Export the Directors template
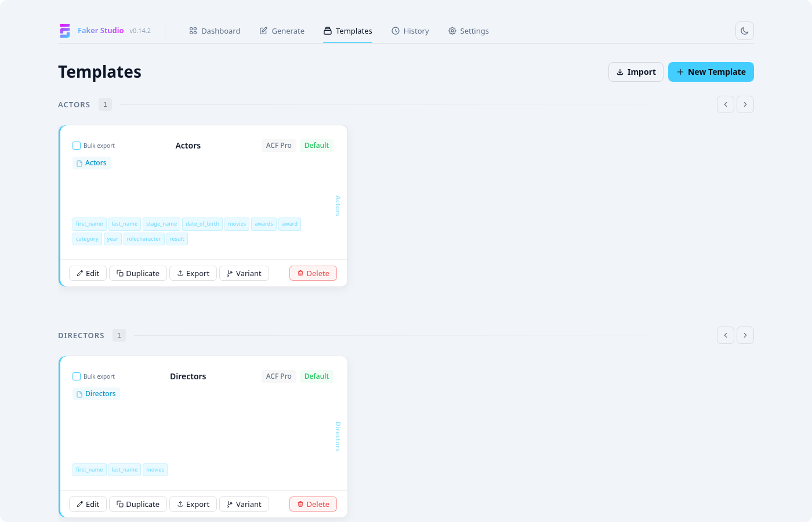Viewport: 812px width, 522px height. [193, 504]
